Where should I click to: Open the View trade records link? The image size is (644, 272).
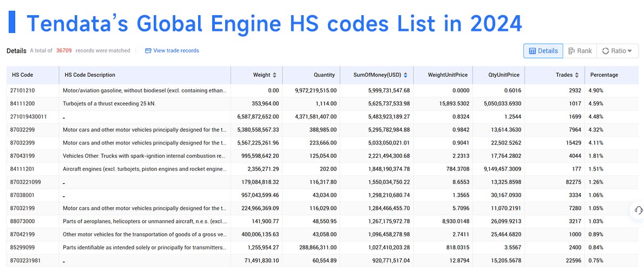(172, 50)
